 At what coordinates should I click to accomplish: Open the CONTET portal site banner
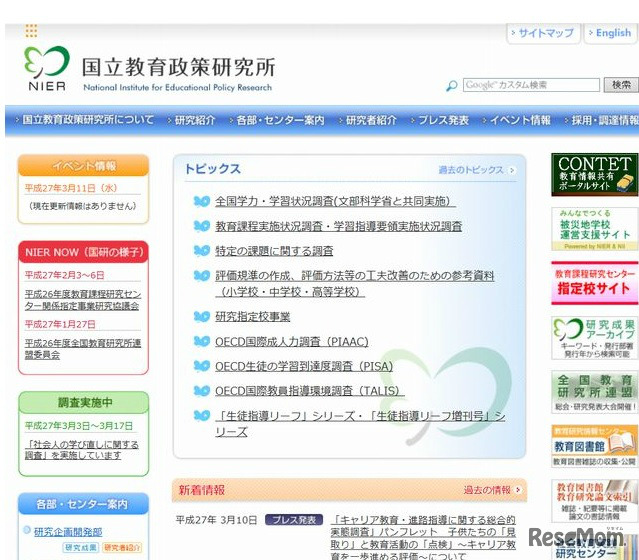point(595,174)
